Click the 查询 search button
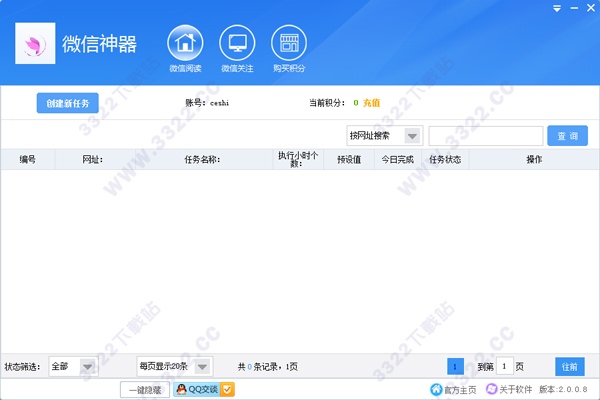The width and height of the screenshot is (600, 400). [567, 136]
